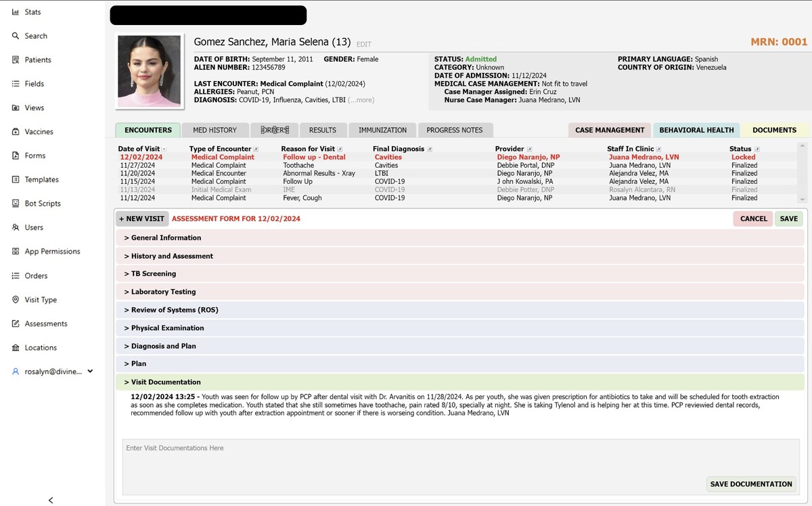Open Vaccines via its sidebar icon
The image size is (812, 506).
[16, 132]
